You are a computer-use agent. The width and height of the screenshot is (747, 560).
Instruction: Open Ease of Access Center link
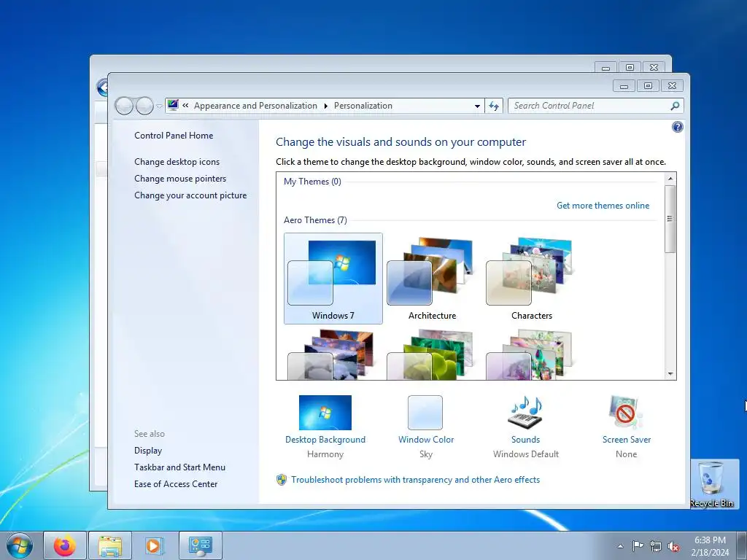click(x=175, y=484)
